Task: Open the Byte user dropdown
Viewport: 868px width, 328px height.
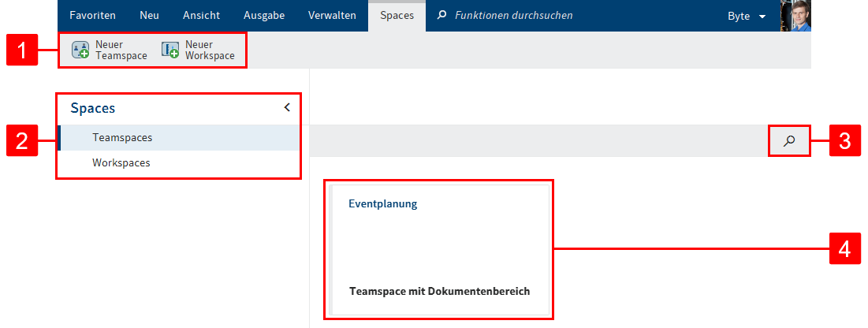Action: click(x=747, y=16)
